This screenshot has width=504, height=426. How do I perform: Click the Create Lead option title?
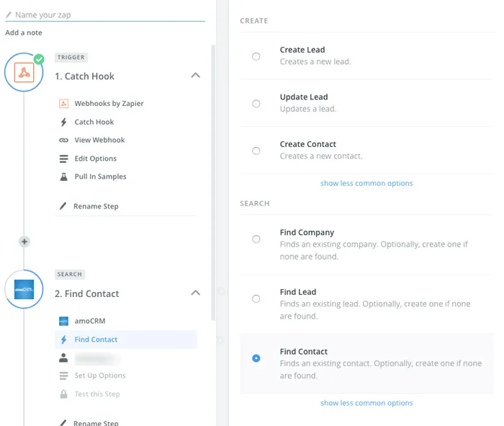coord(302,50)
